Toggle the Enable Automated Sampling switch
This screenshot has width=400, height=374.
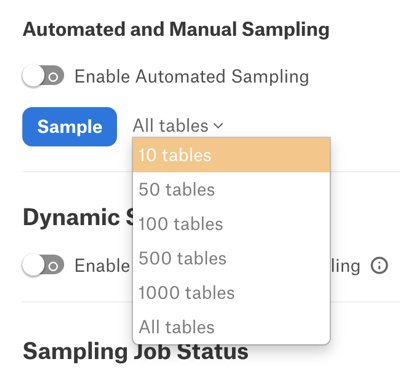pos(43,76)
